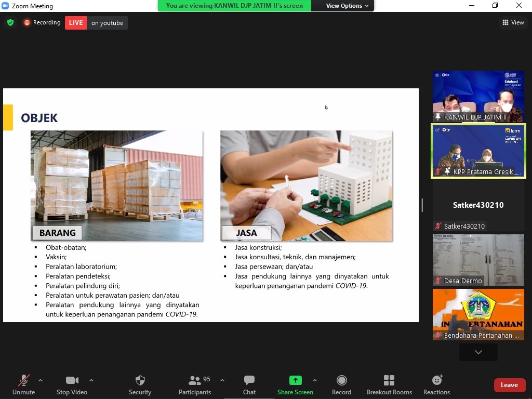Start recording with the Record button

pos(341,384)
